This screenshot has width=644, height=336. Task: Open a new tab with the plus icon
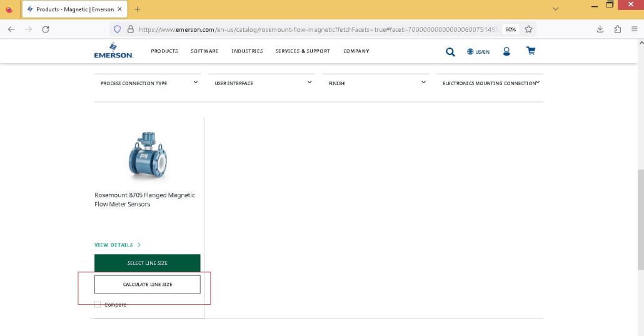tap(138, 9)
